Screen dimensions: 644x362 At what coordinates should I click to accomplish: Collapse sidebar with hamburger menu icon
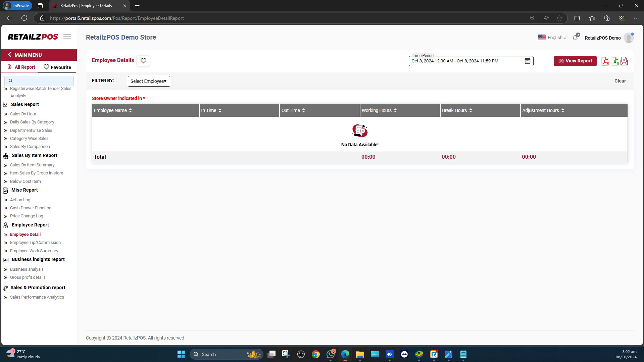[x=67, y=37]
